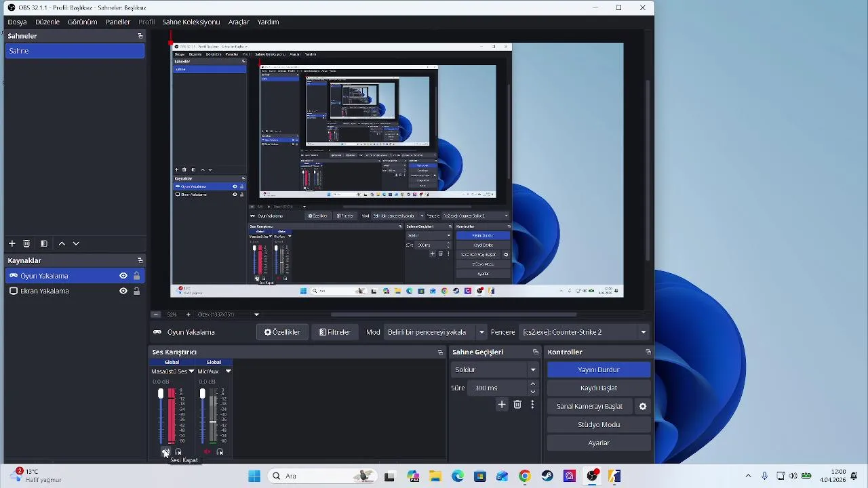868x488 pixels.
Task: Mute the Masaüstü Ses audio channel
Action: tap(165, 452)
